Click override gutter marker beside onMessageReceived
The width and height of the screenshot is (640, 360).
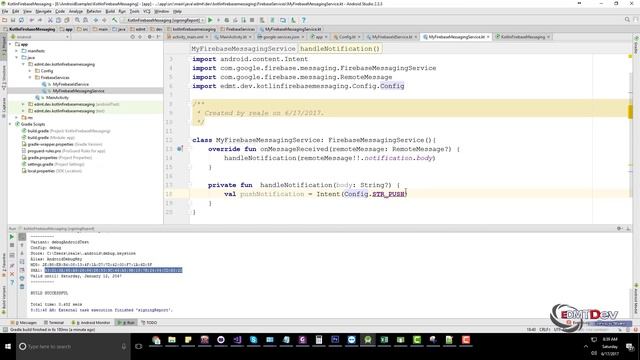pyautogui.click(x=179, y=149)
